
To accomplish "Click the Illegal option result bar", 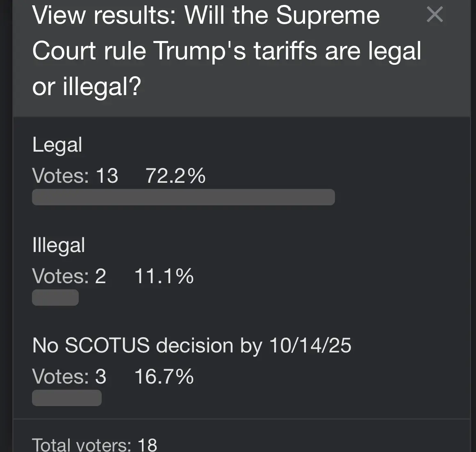I will click(55, 298).
